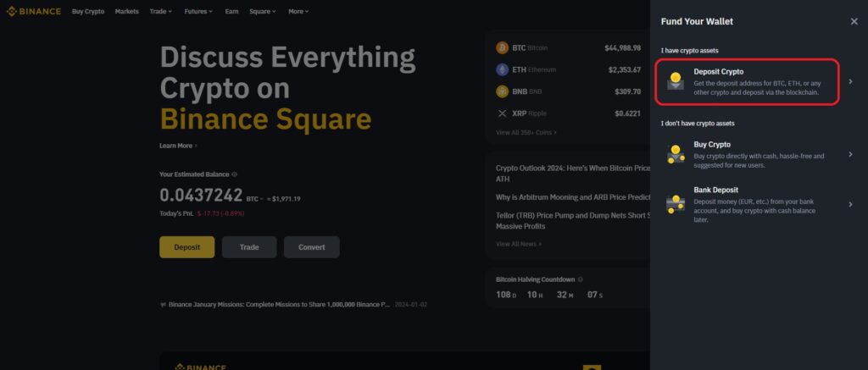Viewport: 868px width, 370px height.
Task: Click the Buy Crypto coins icon
Action: (x=676, y=154)
